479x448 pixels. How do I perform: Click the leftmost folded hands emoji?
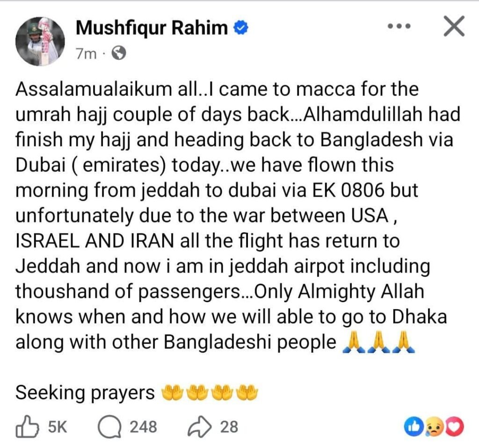(354, 343)
